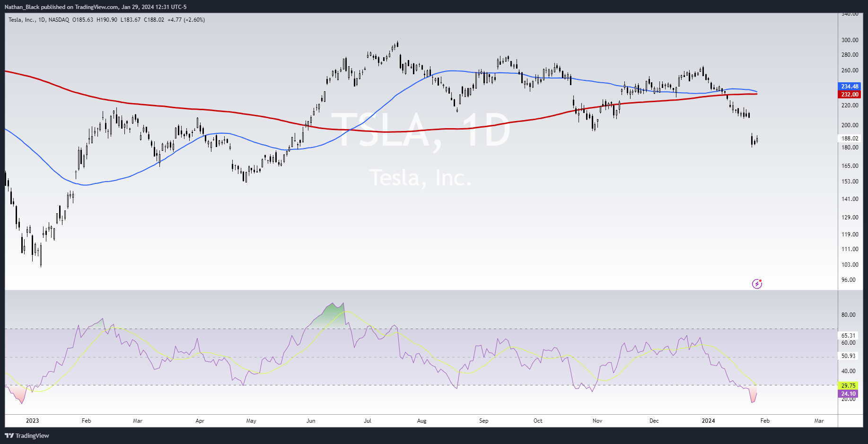
Task: Click the RSI 50.93 level label
Action: click(x=848, y=356)
